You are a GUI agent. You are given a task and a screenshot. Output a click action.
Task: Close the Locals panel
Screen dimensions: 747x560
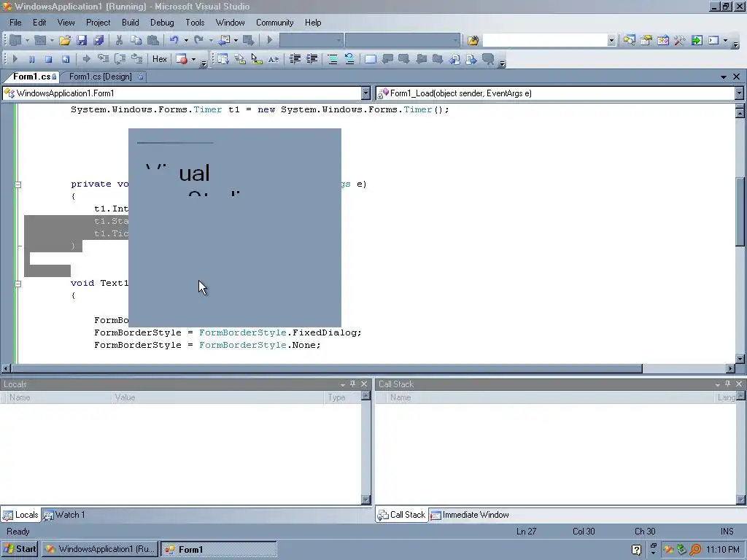click(x=364, y=384)
